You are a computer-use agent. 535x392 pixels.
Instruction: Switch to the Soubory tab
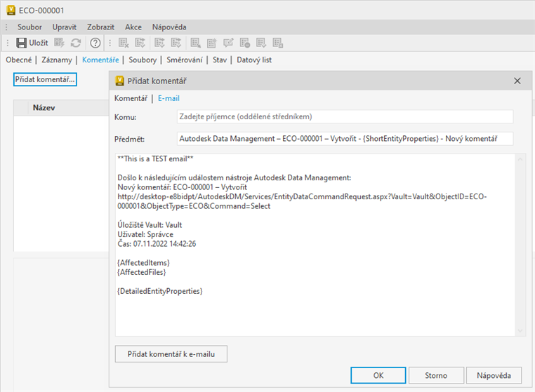[143, 60]
